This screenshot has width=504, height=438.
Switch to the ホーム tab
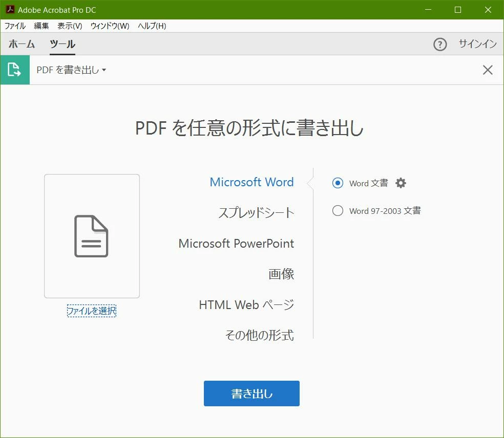click(x=22, y=44)
